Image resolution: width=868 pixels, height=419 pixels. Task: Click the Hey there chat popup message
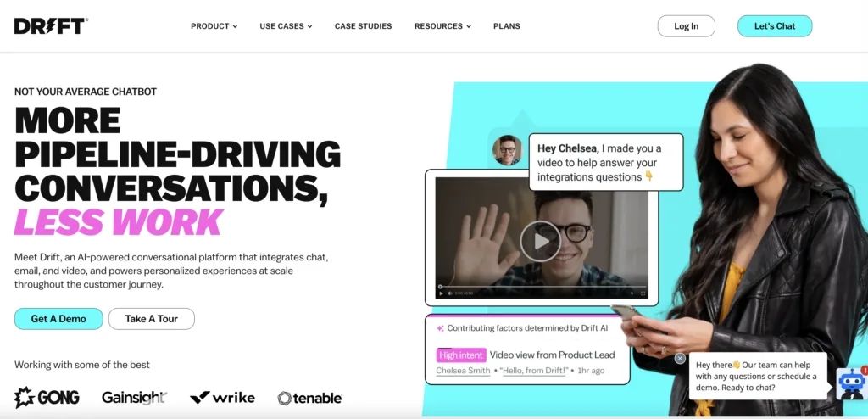coord(757,377)
